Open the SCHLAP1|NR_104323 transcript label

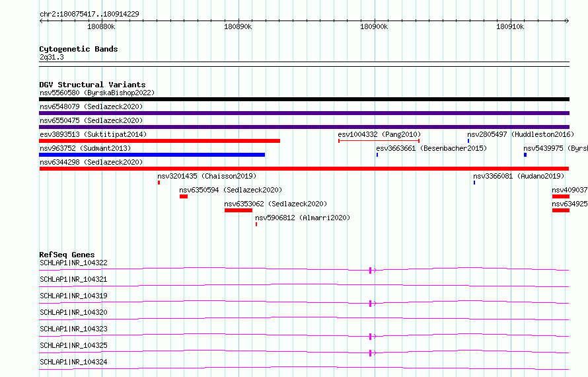point(73,329)
